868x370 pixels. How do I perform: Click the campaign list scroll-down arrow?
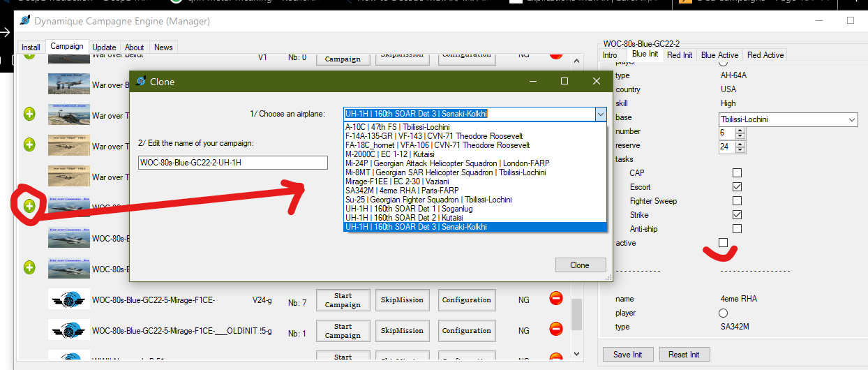click(x=576, y=355)
